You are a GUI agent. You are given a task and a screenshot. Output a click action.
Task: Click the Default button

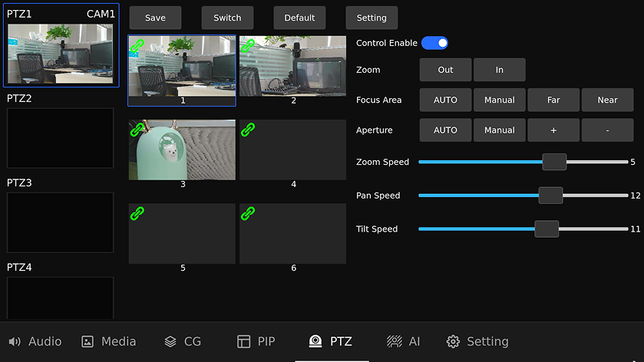(299, 18)
